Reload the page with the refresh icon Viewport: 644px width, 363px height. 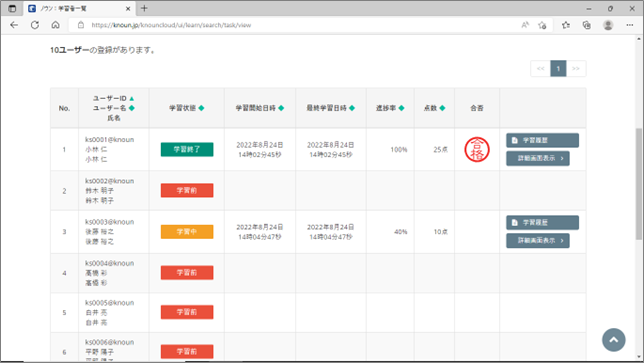pyautogui.click(x=35, y=25)
